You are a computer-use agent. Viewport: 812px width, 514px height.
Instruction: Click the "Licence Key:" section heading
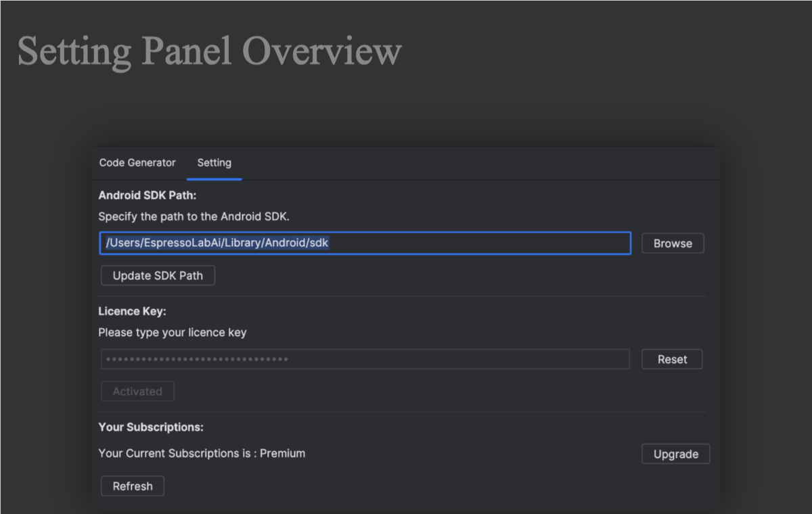(132, 311)
